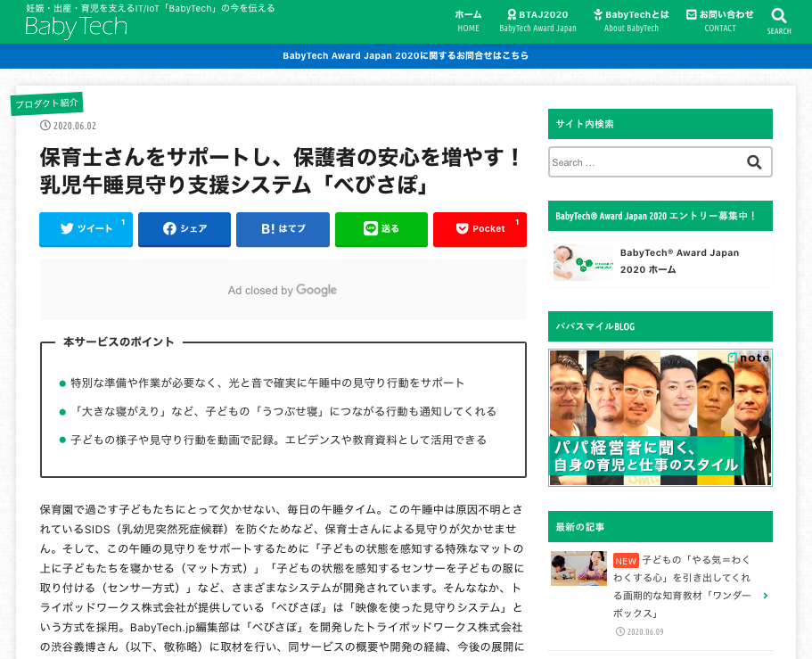Screen dimensions: 812x659
Task: Click the site tagline above the logo
Action: [150, 8]
